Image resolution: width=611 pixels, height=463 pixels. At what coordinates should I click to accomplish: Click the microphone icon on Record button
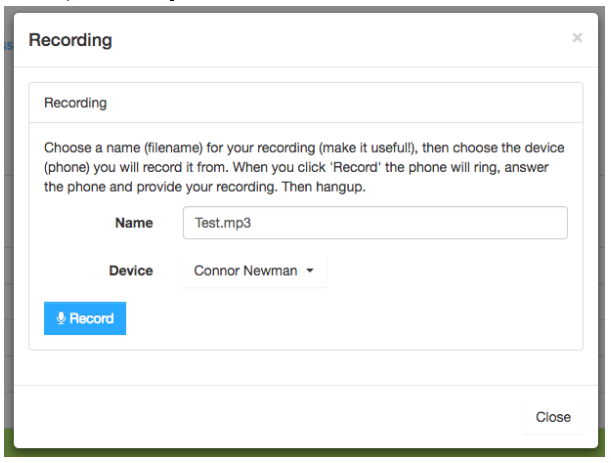point(61,318)
